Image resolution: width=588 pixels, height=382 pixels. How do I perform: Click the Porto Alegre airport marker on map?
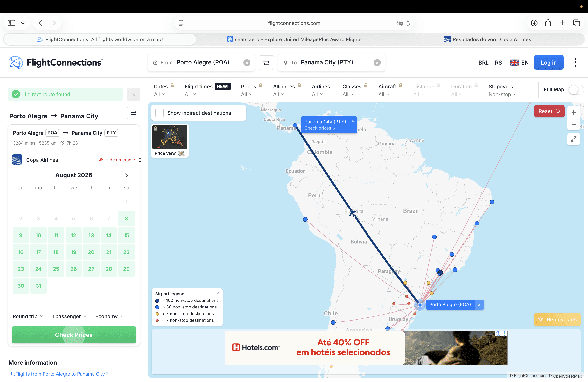click(420, 305)
